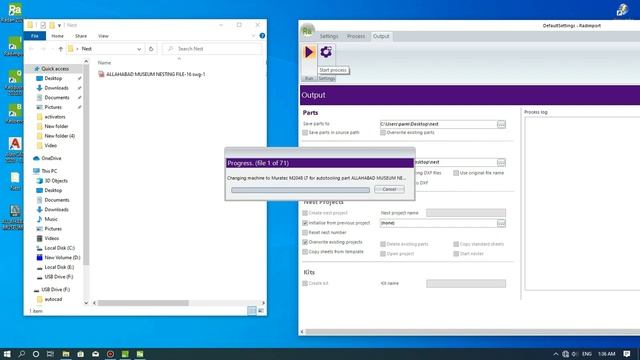This screenshot has height=360, width=640.
Task: Uncheck Initialise from previous project
Action: 305,223
